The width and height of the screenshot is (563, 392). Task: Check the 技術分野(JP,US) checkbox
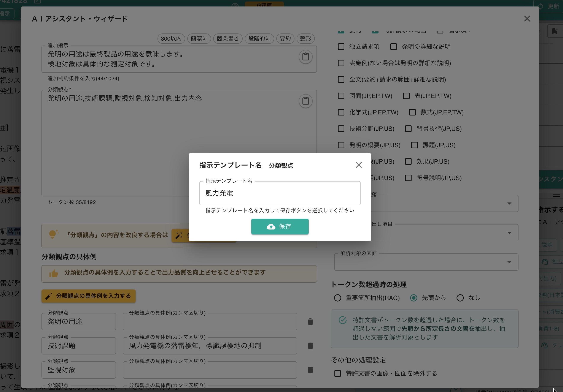[341, 129]
